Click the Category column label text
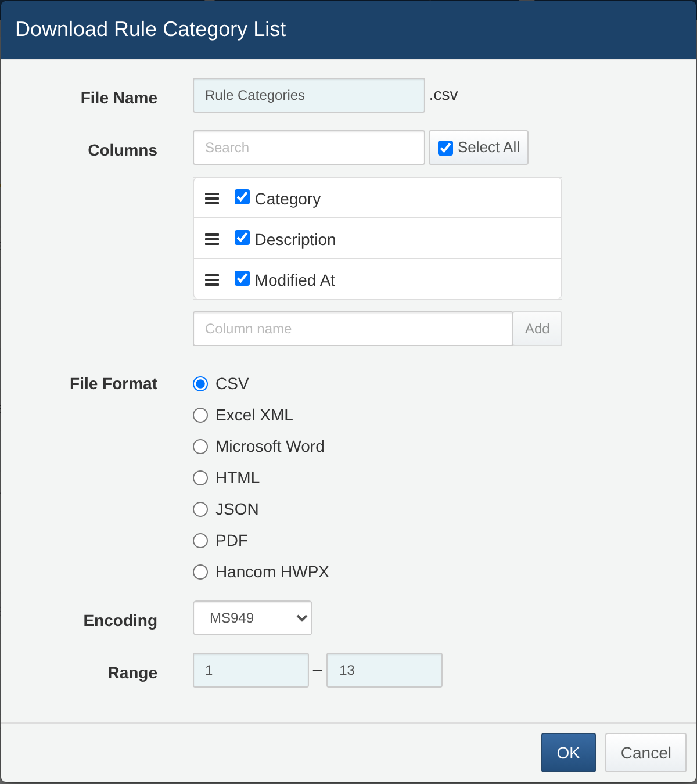The height and width of the screenshot is (784, 697). 288,199
